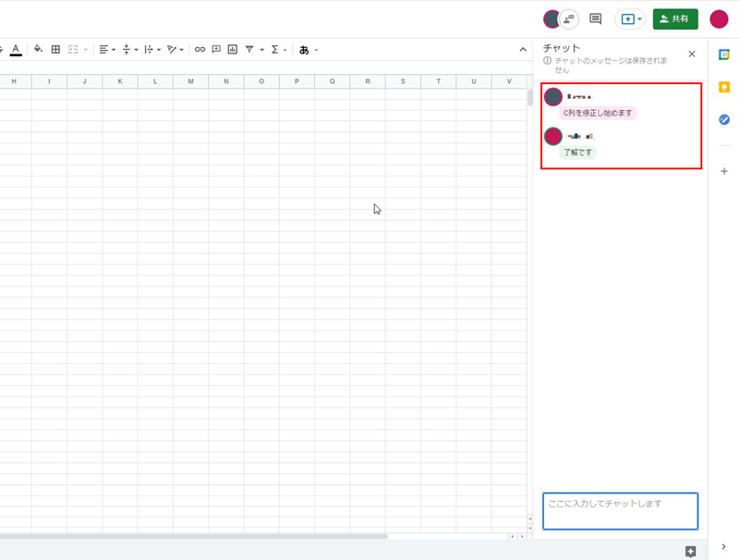Screen dimensions: 740x560
Task: Open Google Keep in the side panel
Action: [x=724, y=87]
